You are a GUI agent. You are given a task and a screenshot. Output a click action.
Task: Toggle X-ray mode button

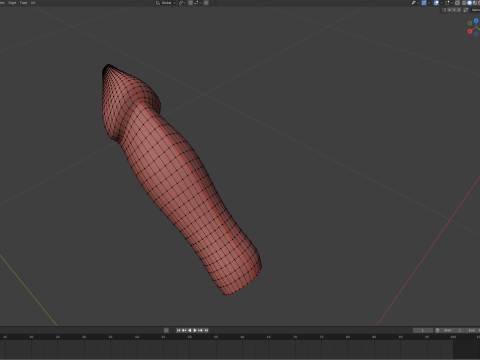click(457, 3)
